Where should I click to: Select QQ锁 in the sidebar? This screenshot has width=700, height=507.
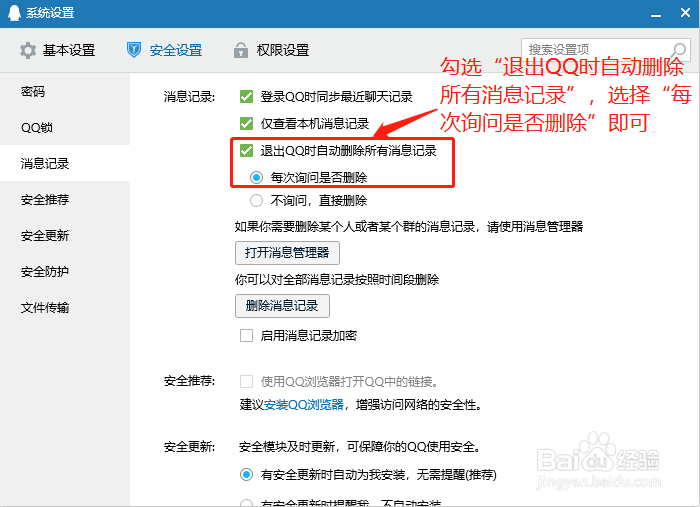65,128
